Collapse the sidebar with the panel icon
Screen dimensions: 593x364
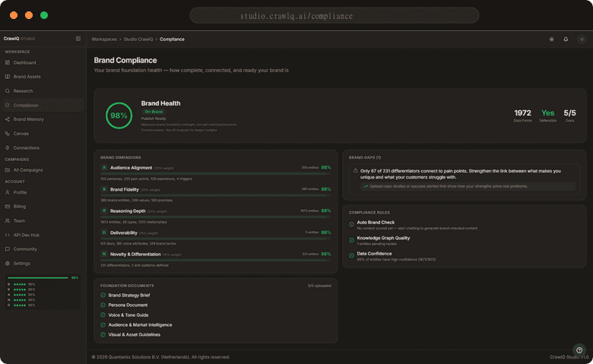pyautogui.click(x=78, y=39)
